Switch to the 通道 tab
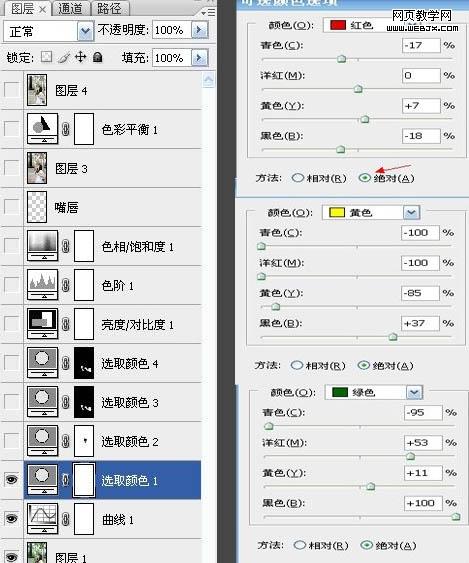469x563 pixels. coord(70,9)
